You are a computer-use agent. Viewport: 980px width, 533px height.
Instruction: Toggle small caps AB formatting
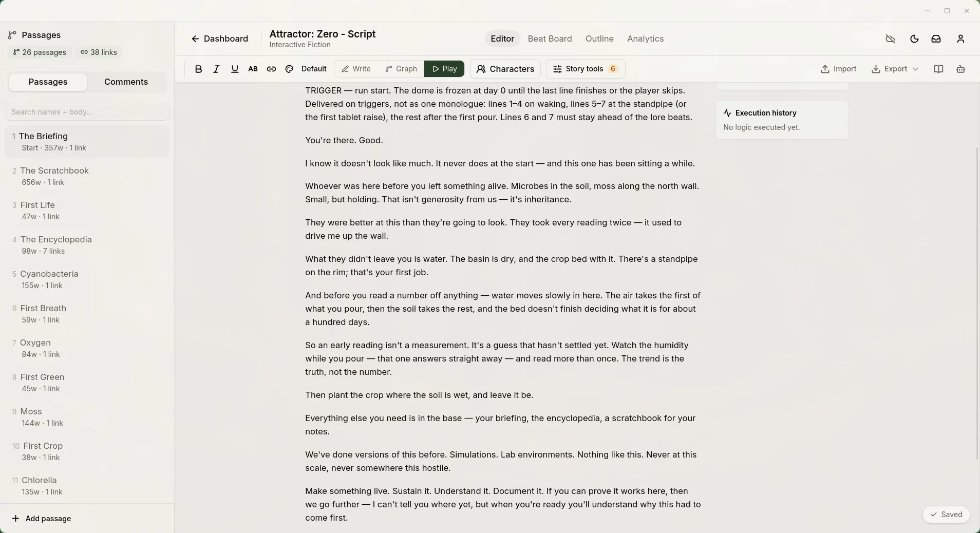point(253,69)
